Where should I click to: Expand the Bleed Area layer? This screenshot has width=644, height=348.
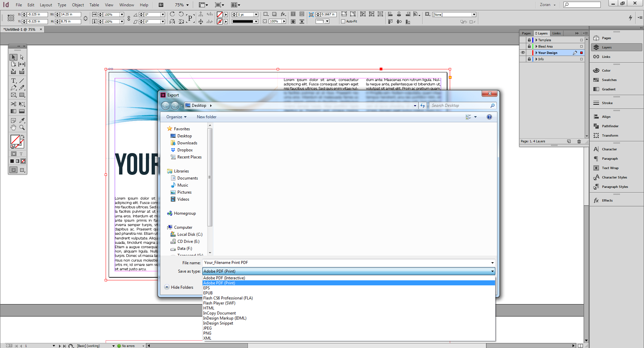pyautogui.click(x=537, y=46)
